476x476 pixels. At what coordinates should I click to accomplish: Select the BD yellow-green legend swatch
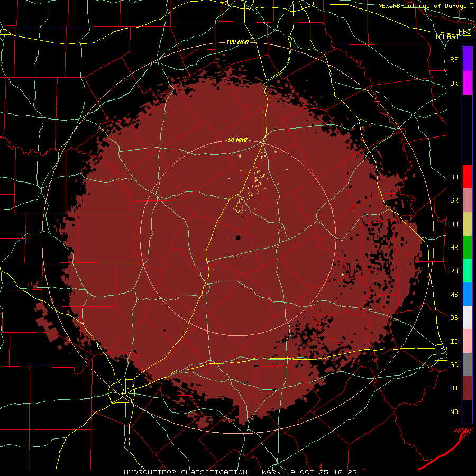(x=467, y=224)
